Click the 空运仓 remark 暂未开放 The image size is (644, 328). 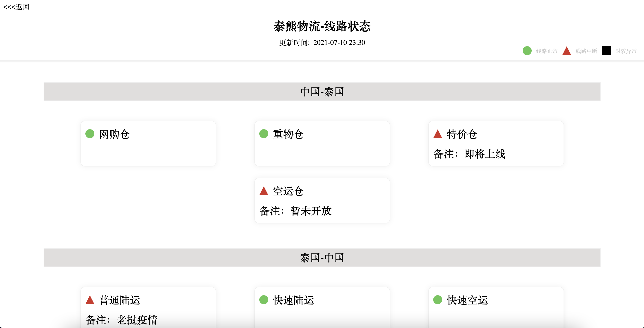point(311,211)
